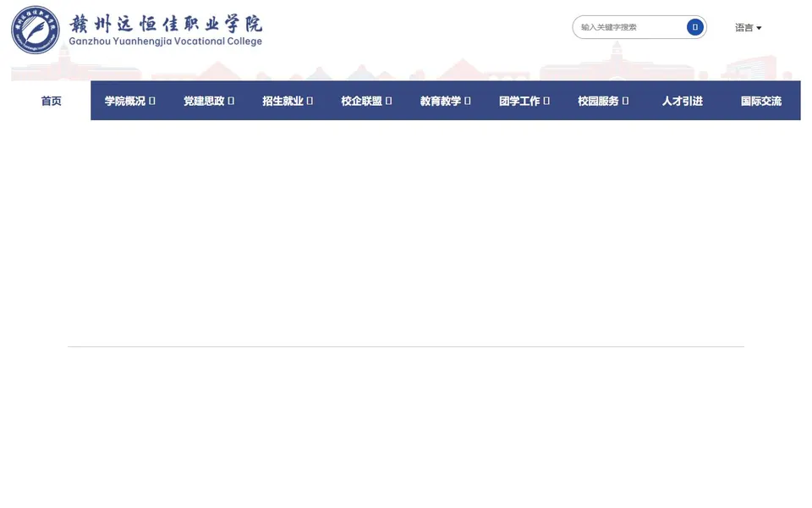Go to the 首页 home tab
The width and height of the screenshot is (812, 508).
coord(52,101)
